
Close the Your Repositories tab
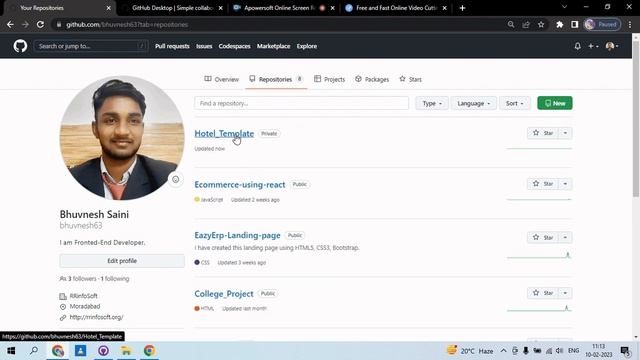click(109, 8)
